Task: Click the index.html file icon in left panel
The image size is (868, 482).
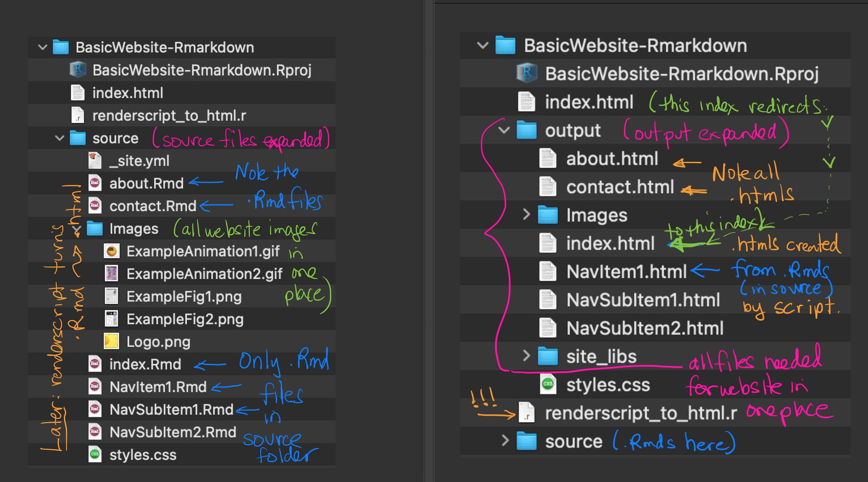Action: point(77,93)
